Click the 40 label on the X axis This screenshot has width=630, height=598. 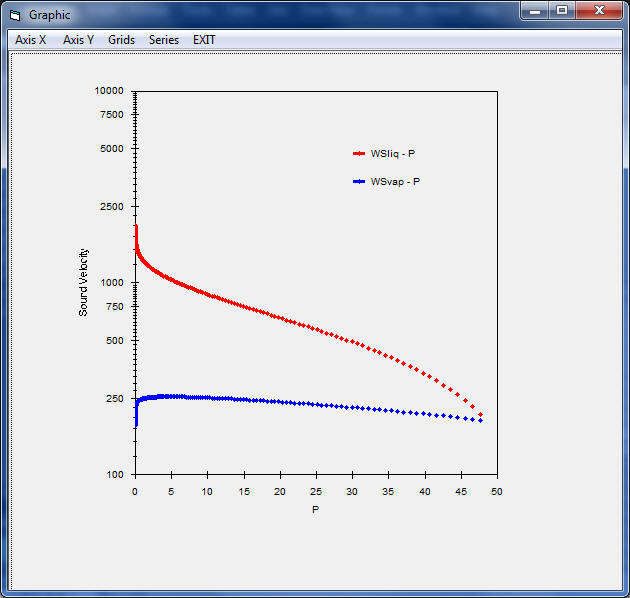[425, 492]
